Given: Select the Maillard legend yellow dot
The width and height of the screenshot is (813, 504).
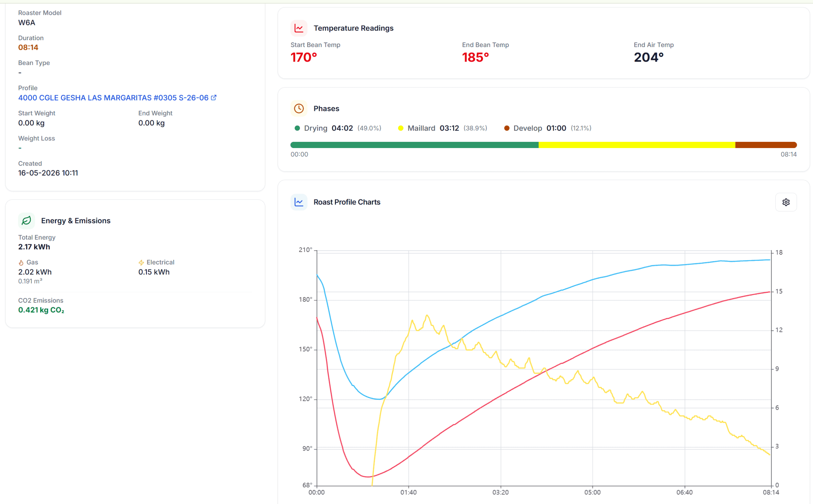Looking at the screenshot, I should tap(400, 128).
